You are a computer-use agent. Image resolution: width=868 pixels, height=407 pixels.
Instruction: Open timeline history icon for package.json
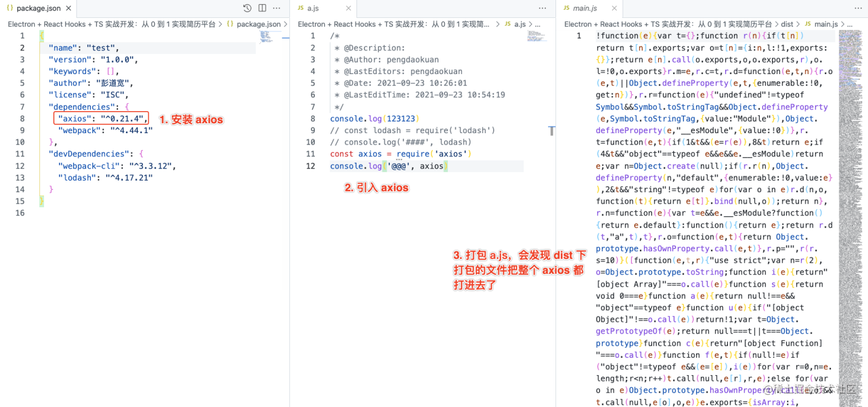(247, 8)
